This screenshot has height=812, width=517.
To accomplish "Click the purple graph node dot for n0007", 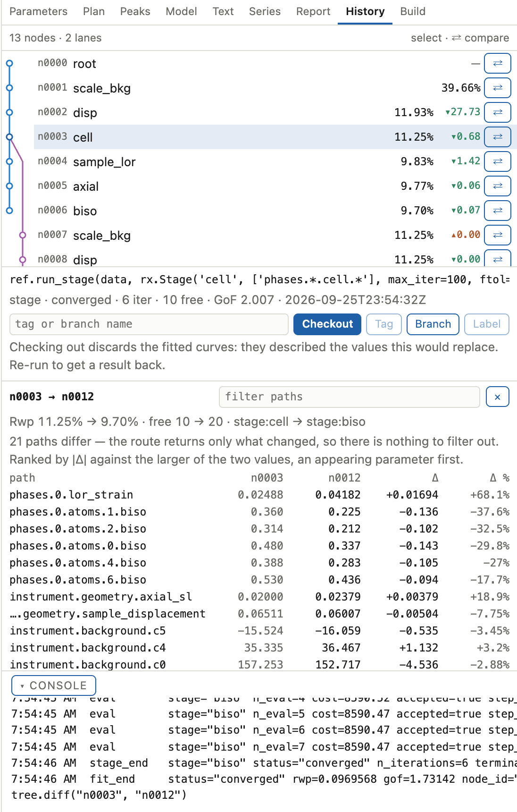I will point(23,235).
